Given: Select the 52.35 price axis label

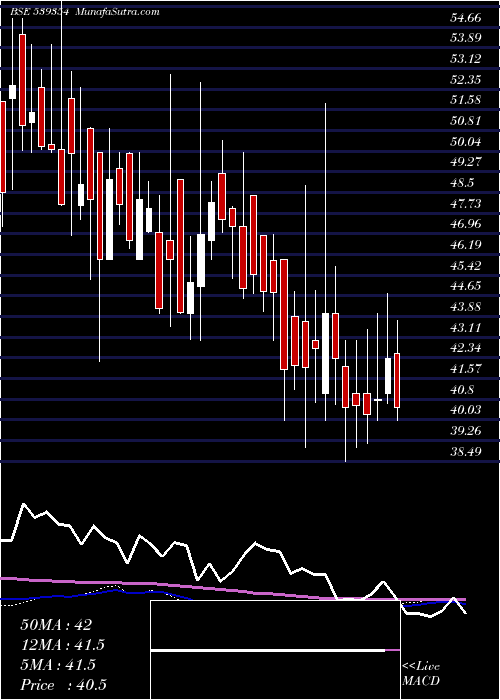Looking at the screenshot, I should click(x=466, y=80).
